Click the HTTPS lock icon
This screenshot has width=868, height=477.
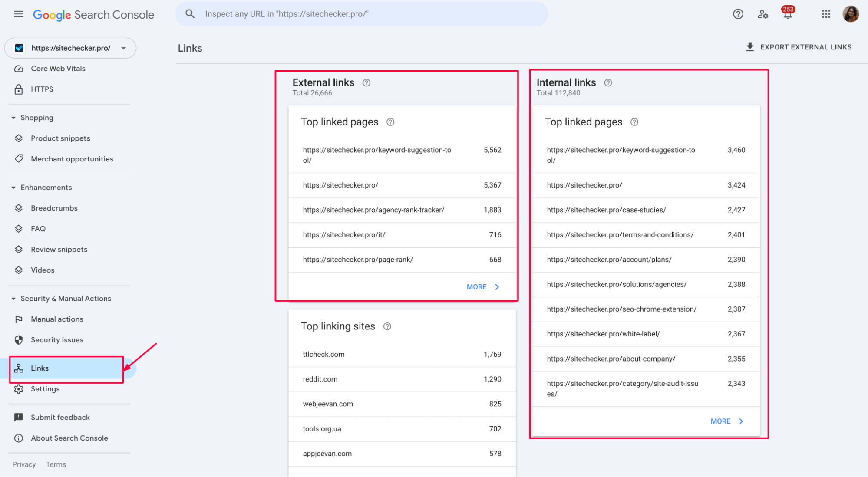coord(19,89)
